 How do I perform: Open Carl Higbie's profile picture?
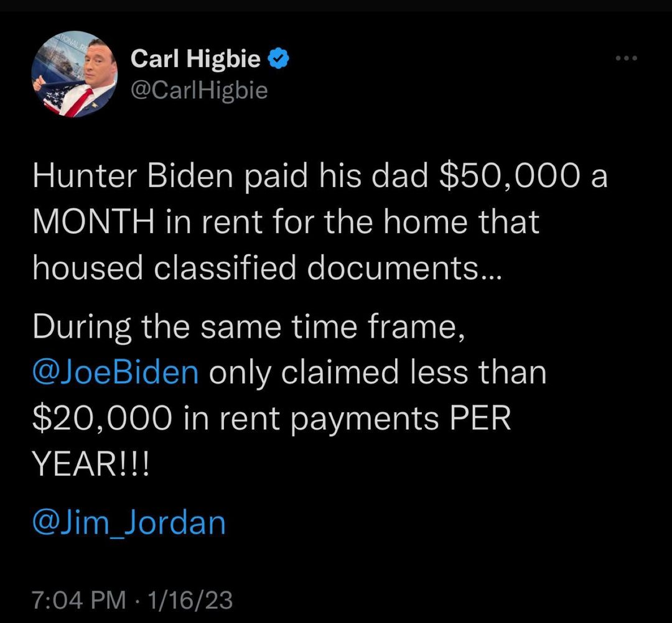click(x=74, y=75)
